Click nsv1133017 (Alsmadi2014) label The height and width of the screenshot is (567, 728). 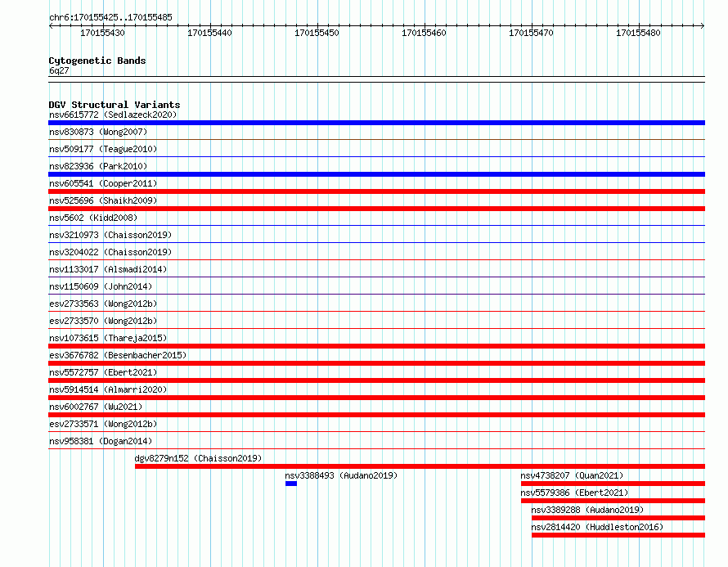(108, 269)
